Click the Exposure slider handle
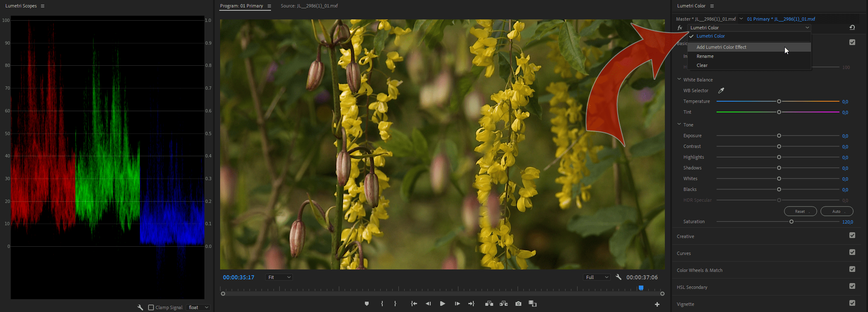This screenshot has height=312, width=868. pos(779,136)
